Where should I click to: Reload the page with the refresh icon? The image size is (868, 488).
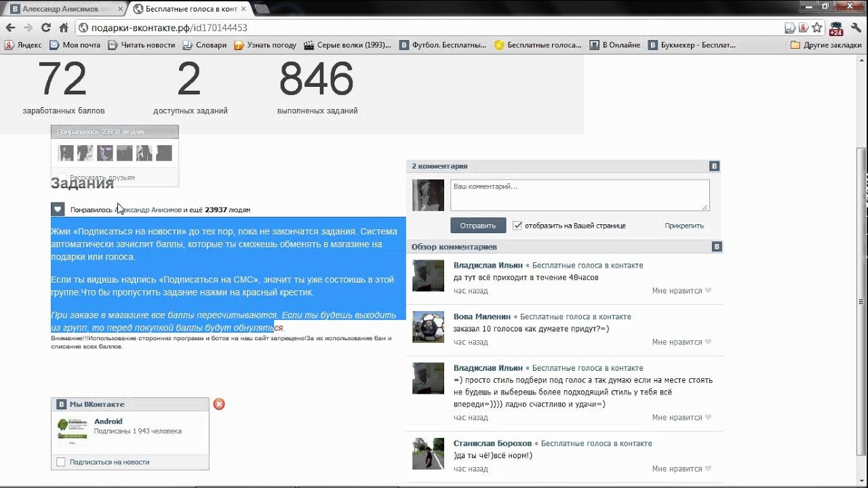coord(45,28)
